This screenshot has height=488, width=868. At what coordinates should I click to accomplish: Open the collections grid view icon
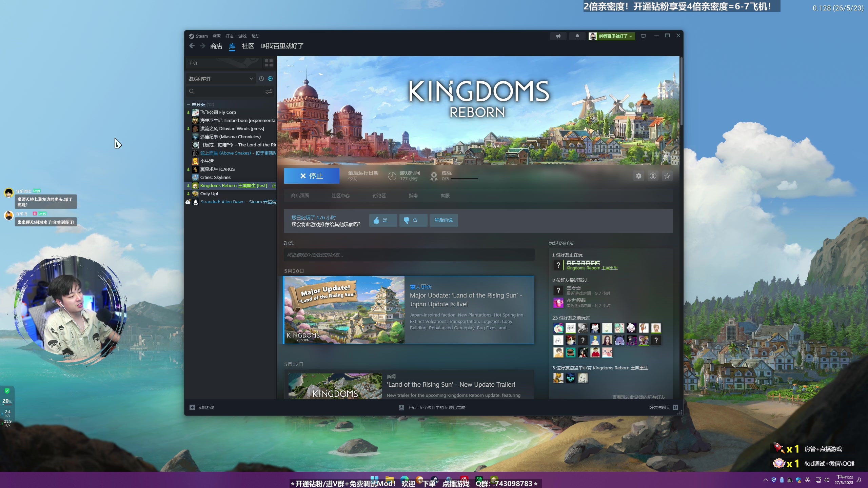pos(269,63)
